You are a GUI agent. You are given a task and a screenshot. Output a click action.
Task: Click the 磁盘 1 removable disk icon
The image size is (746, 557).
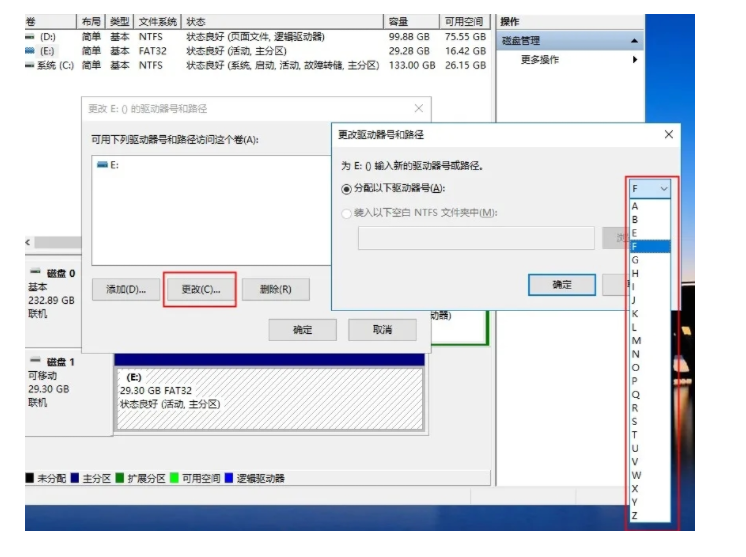click(x=36, y=361)
